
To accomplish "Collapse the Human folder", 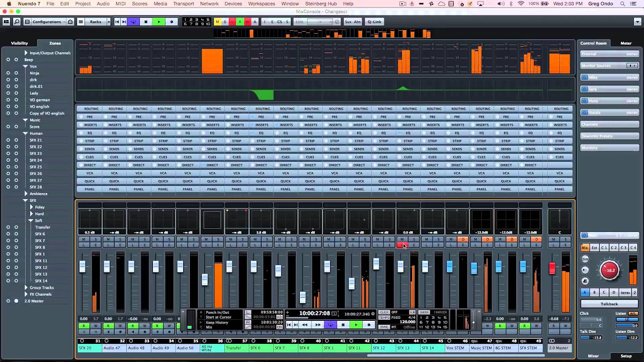I will 25,133.
